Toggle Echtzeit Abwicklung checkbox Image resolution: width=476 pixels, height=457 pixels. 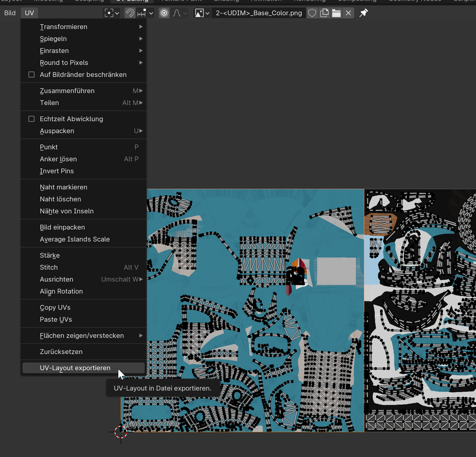[31, 119]
